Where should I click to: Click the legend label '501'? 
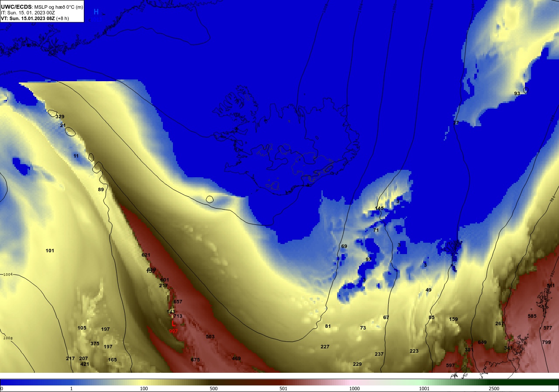[x=283, y=389]
